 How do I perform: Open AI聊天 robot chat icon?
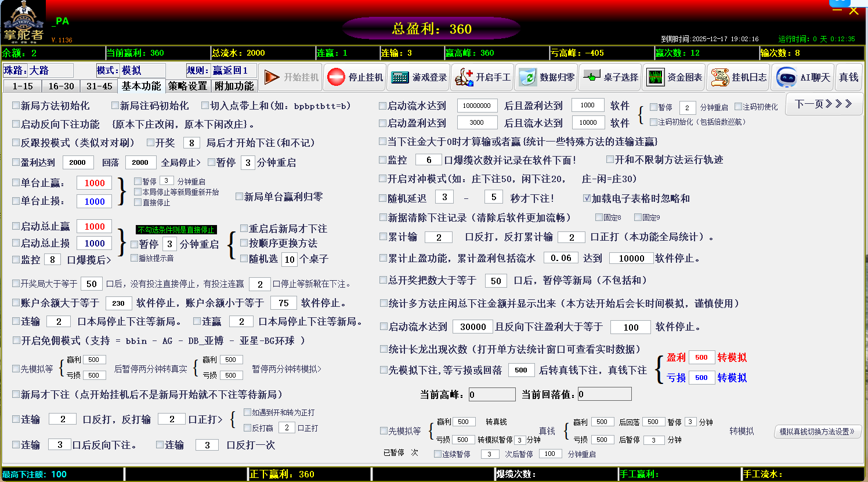(787, 77)
